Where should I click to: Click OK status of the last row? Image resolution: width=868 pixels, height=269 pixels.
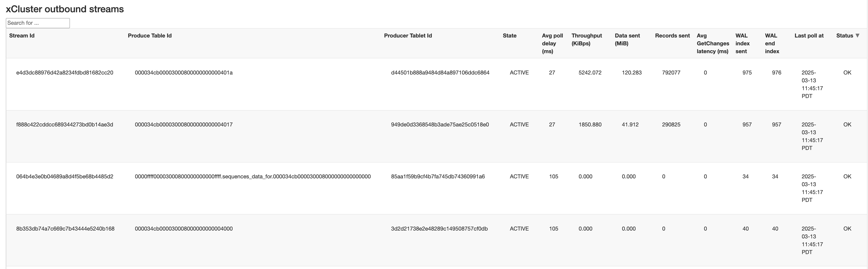847,228
